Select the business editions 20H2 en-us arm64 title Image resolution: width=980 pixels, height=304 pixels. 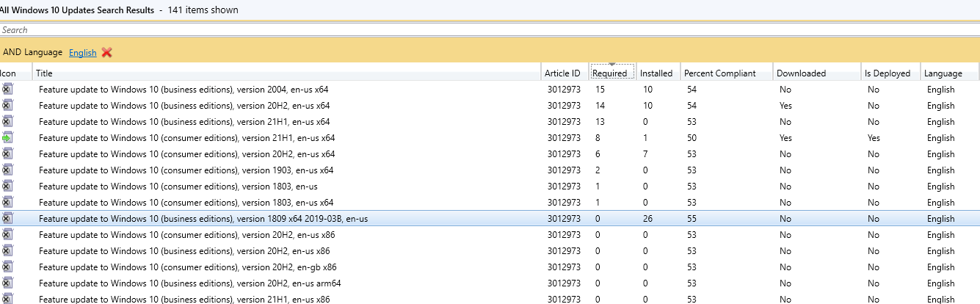point(190,283)
